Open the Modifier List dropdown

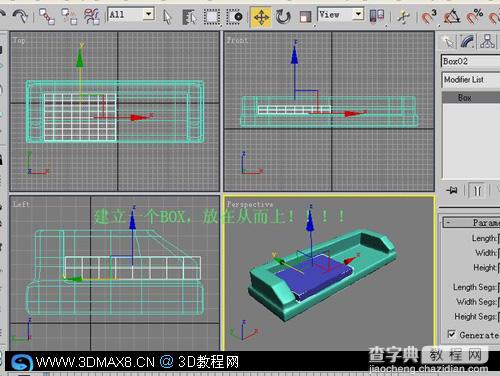pos(471,80)
